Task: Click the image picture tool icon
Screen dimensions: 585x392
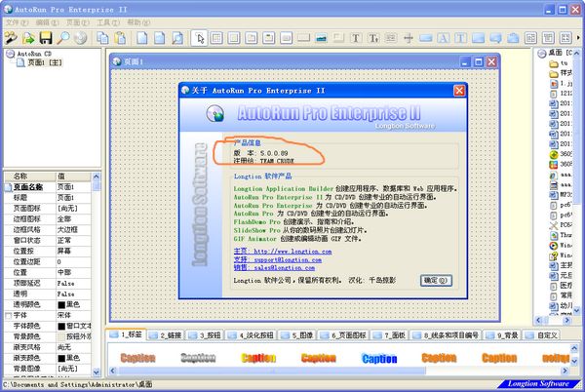Action: click(321, 38)
